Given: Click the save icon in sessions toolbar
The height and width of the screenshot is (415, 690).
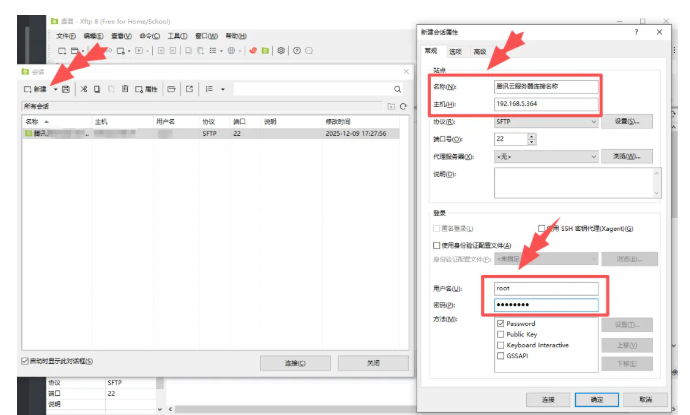Looking at the screenshot, I should click(x=66, y=89).
